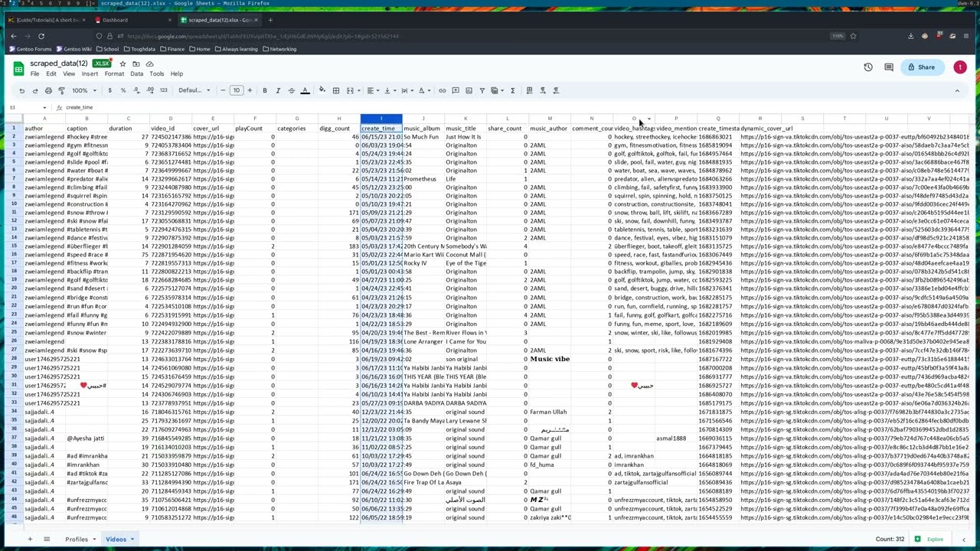Open the Format menu

click(x=114, y=74)
